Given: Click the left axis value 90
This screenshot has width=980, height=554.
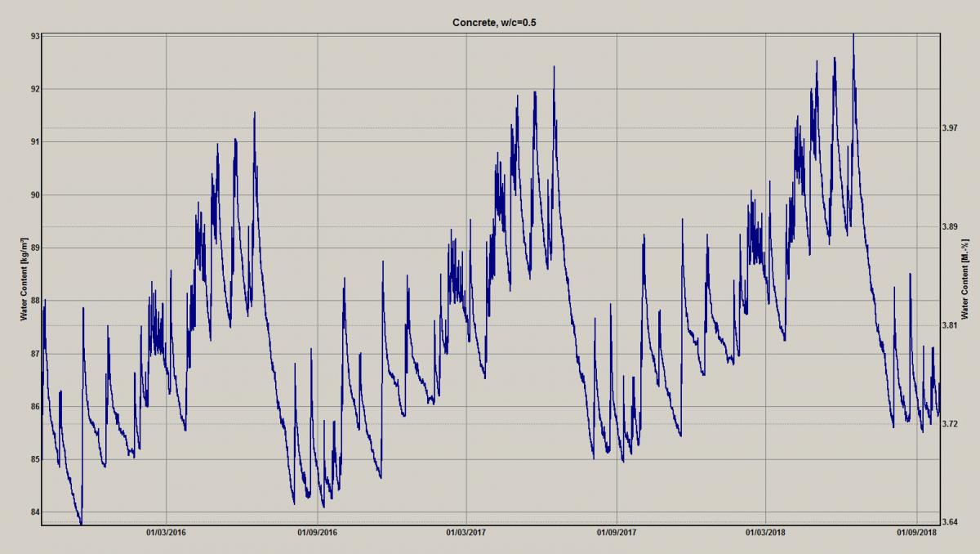Looking at the screenshot, I should coord(36,195).
